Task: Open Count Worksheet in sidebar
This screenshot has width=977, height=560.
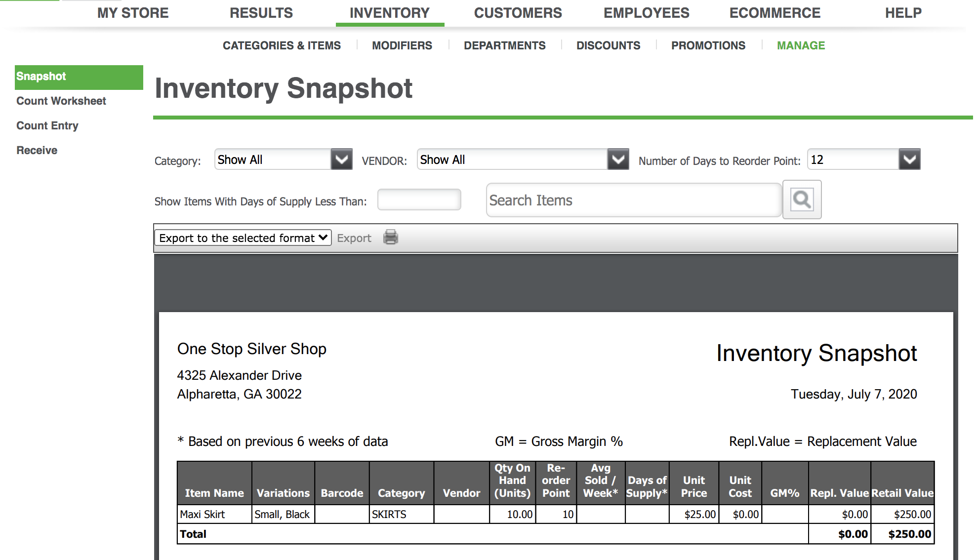Action: click(61, 101)
